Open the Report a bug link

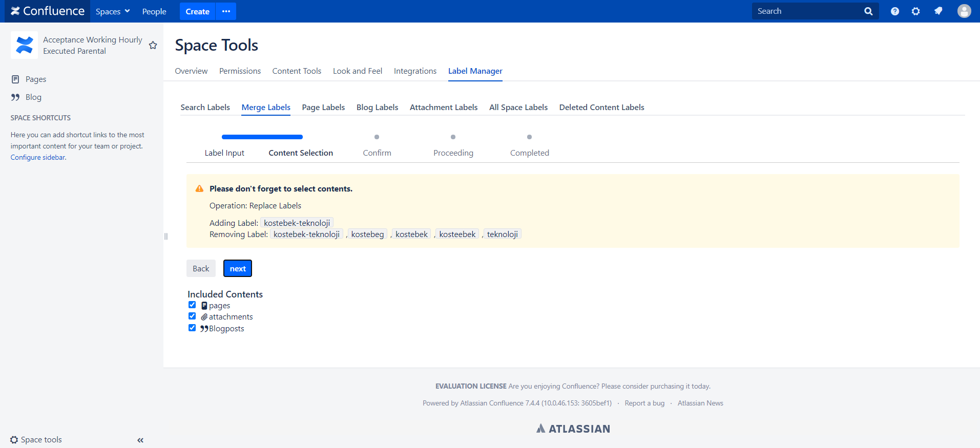click(644, 403)
